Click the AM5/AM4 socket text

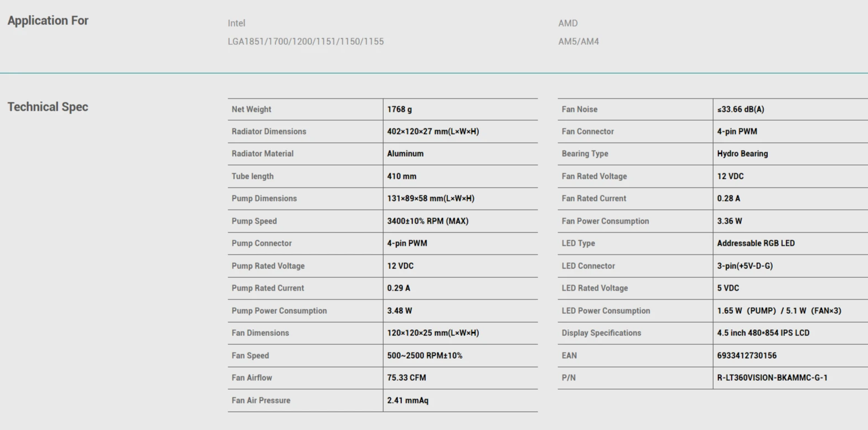pos(578,42)
